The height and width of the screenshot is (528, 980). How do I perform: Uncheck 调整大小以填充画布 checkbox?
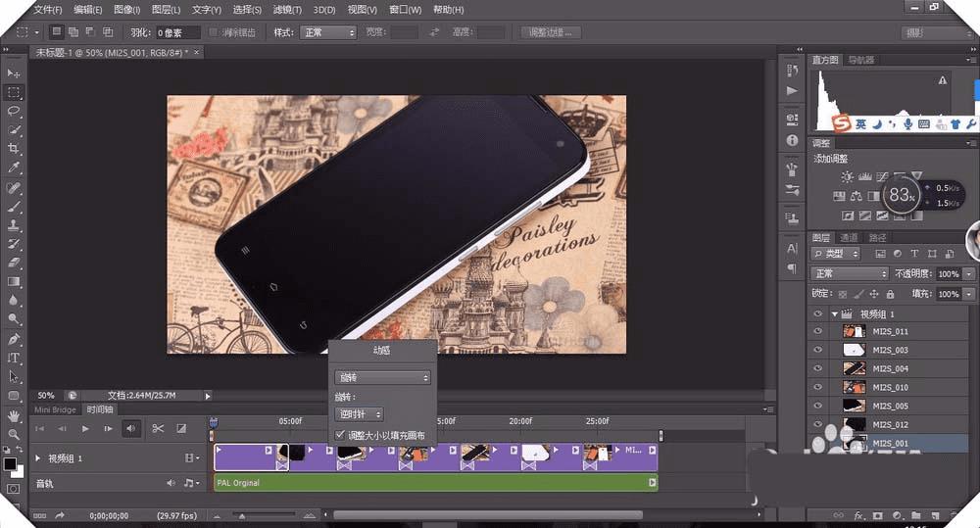point(340,434)
